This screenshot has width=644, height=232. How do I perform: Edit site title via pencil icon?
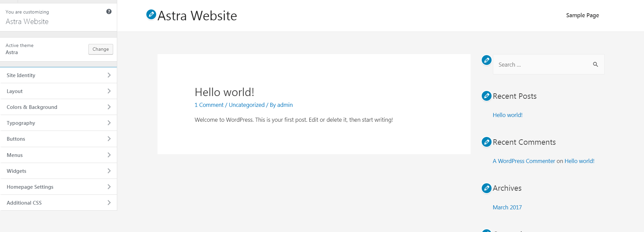(x=151, y=15)
